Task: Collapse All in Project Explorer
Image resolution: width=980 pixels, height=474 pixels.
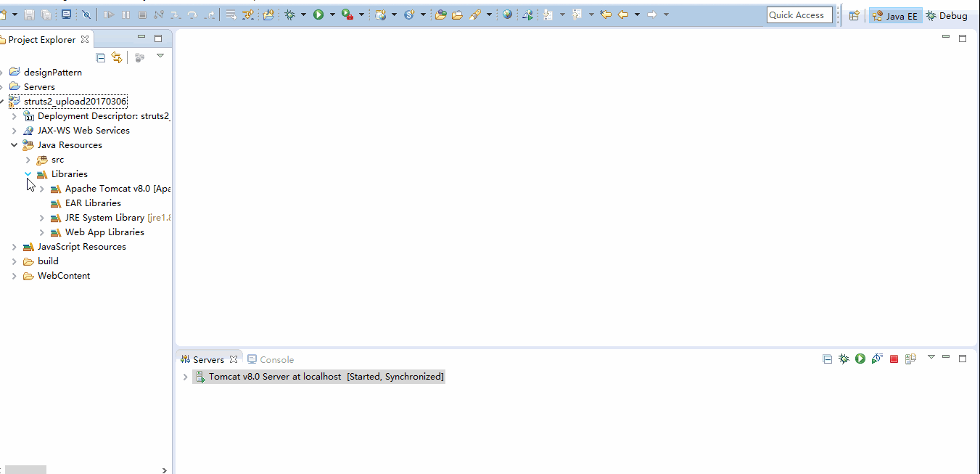Action: 101,57
